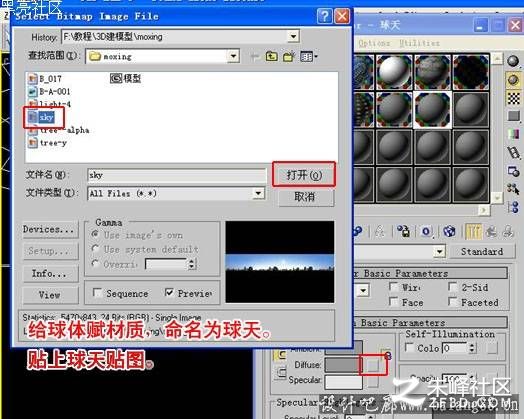The width and height of the screenshot is (524, 419).
Task: Create new folder with toolbar icon
Action: (289, 56)
